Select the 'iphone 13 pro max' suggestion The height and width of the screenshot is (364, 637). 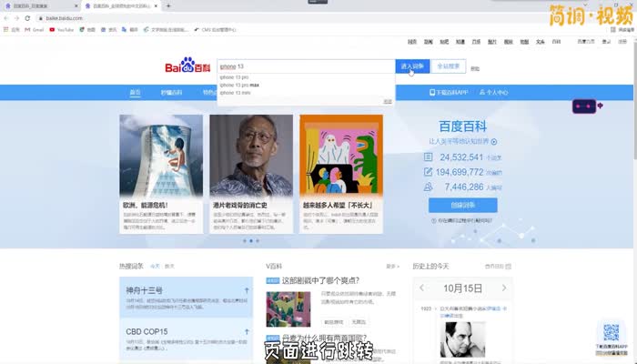coord(239,85)
